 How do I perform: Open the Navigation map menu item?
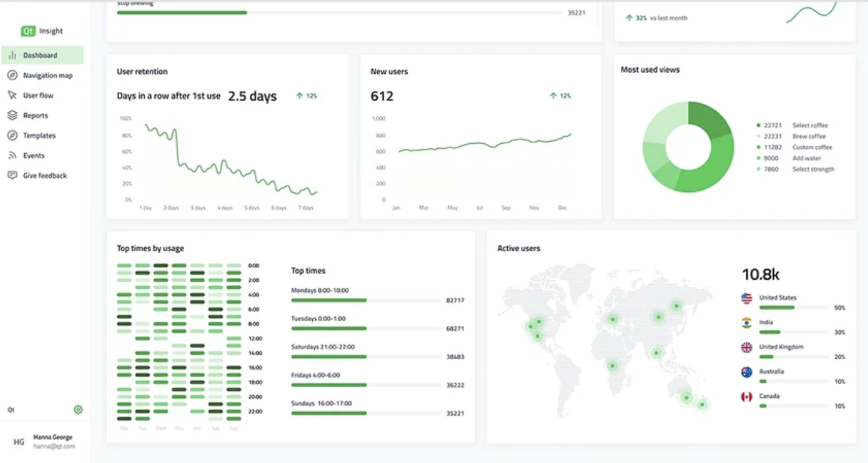[x=47, y=75]
